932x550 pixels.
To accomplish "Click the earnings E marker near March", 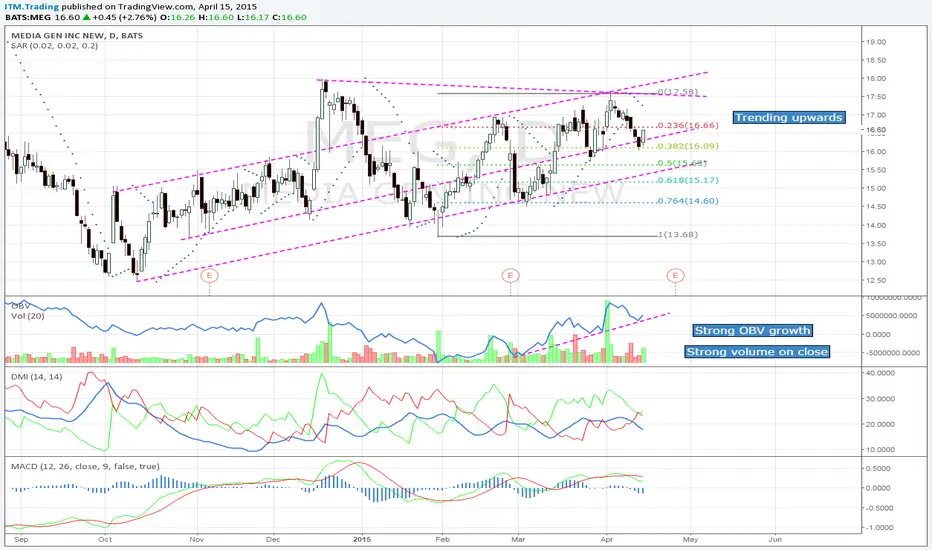I will pos(511,275).
